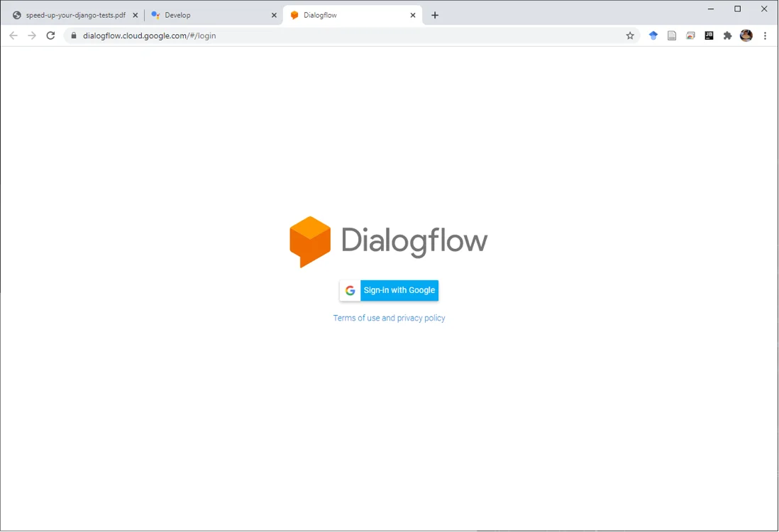Image resolution: width=779 pixels, height=532 pixels.
Task: Open the Extensions puzzle menu
Action: coord(727,35)
